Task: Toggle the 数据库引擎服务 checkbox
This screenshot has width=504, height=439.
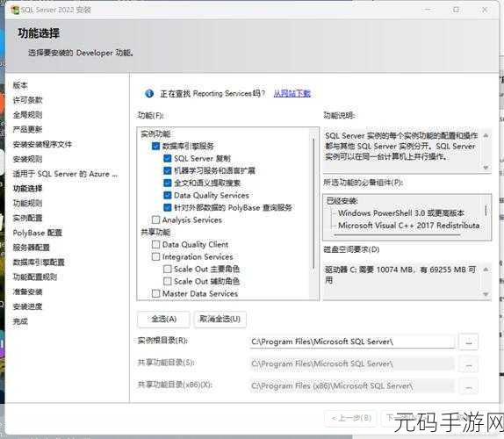Action: [155, 146]
